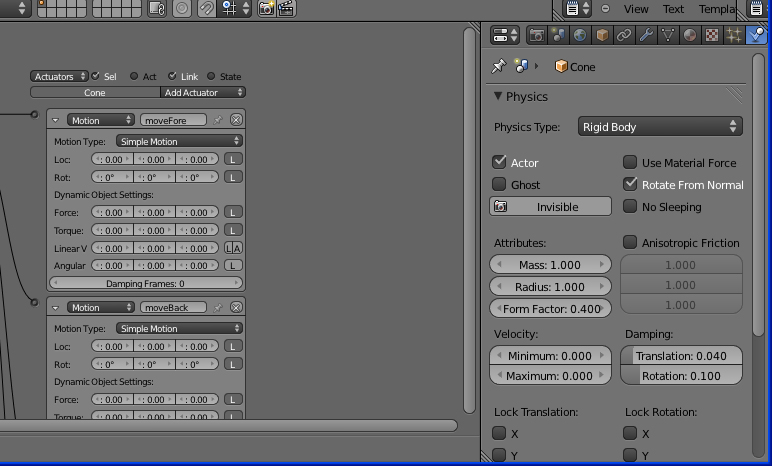Click the OpenGL render image camera icon
The height and width of the screenshot is (466, 772).
pyautogui.click(x=266, y=8)
